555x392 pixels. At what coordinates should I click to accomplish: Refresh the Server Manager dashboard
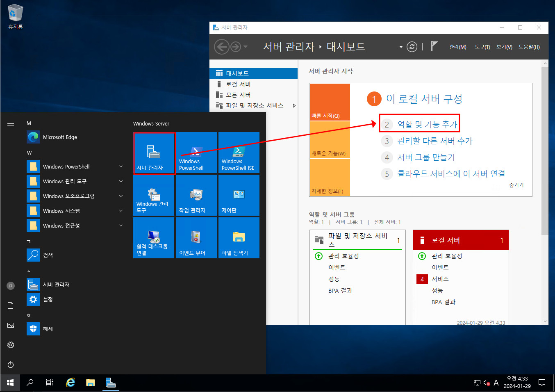pos(412,47)
